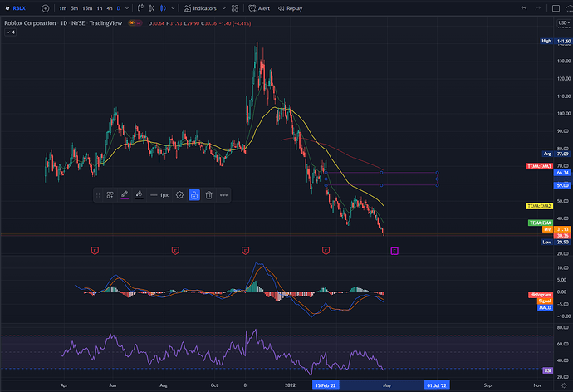573x392 pixels.
Task: Click the earnings marker near August
Action: [x=175, y=251]
